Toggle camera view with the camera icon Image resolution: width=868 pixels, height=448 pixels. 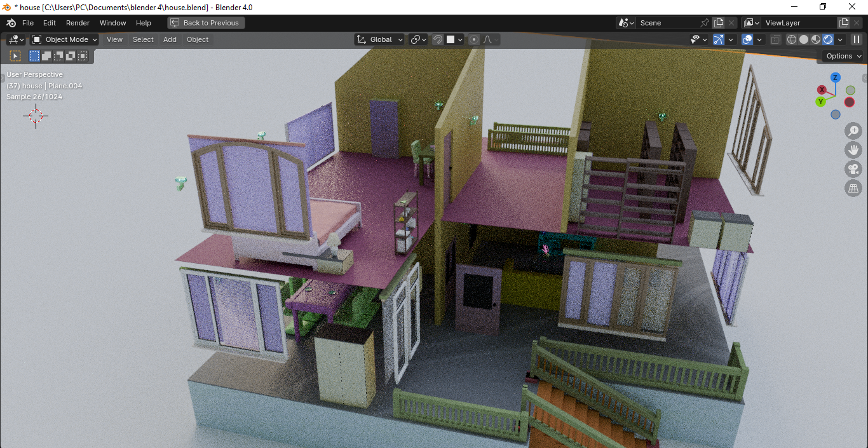[853, 170]
